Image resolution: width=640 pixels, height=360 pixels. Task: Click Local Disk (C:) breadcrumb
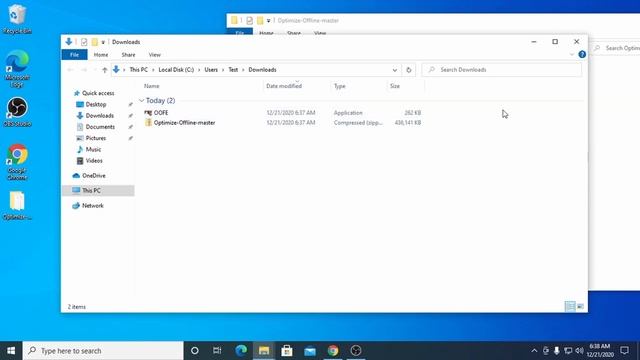[176, 70]
